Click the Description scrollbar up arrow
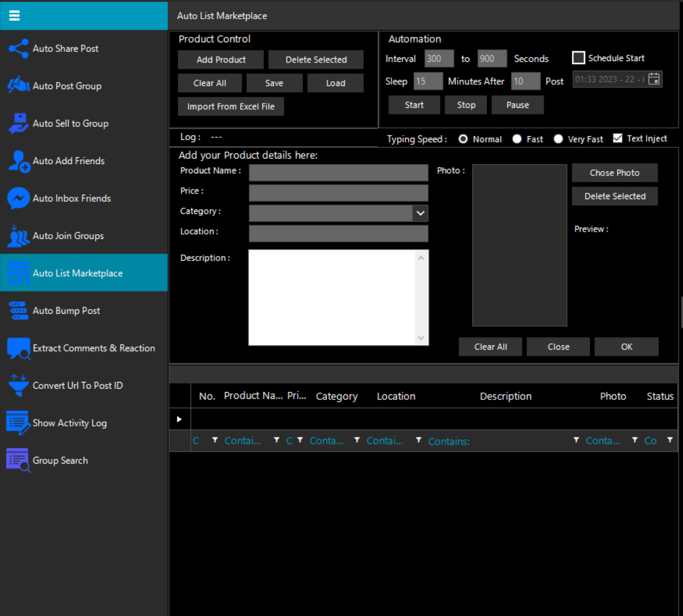 pyautogui.click(x=421, y=258)
